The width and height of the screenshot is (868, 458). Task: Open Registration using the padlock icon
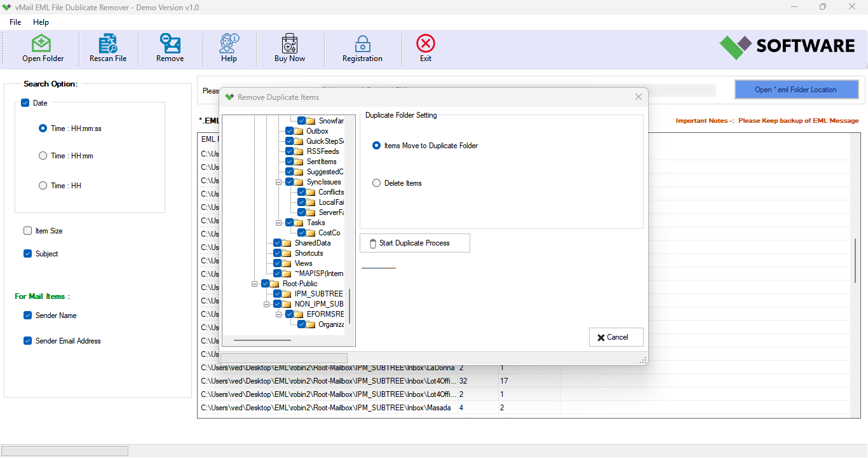tap(362, 43)
